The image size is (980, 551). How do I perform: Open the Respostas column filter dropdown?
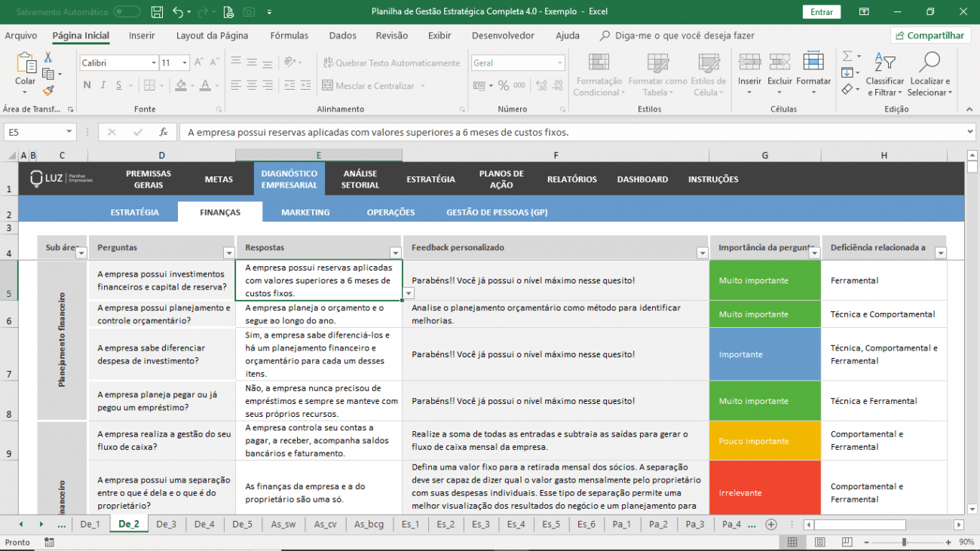(395, 253)
